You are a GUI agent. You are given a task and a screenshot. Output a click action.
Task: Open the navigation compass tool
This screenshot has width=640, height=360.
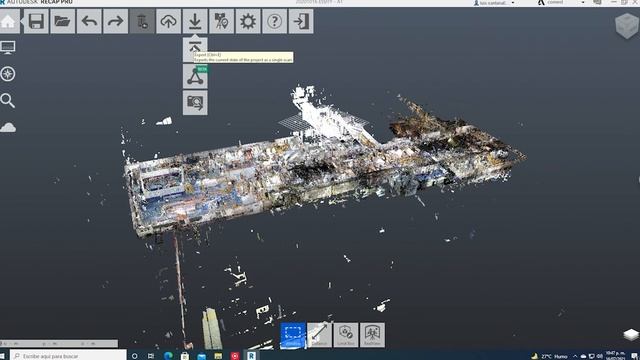pos(8,74)
